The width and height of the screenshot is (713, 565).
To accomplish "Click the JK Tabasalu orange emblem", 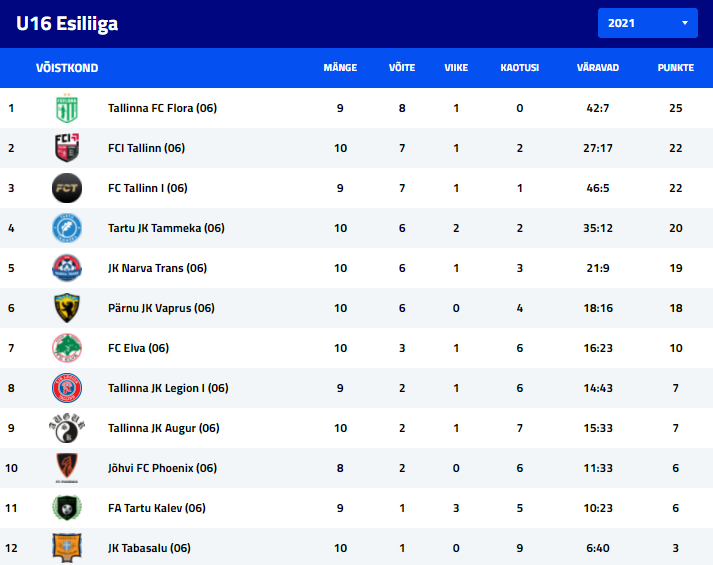I will click(67, 548).
